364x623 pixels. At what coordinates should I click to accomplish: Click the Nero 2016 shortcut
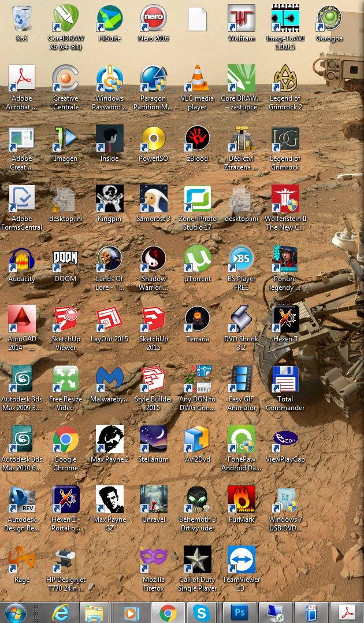pyautogui.click(x=153, y=18)
